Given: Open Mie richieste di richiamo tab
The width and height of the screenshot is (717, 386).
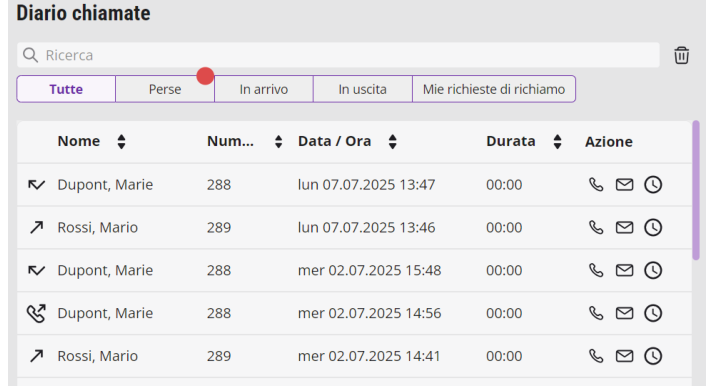Looking at the screenshot, I should pos(494,89).
